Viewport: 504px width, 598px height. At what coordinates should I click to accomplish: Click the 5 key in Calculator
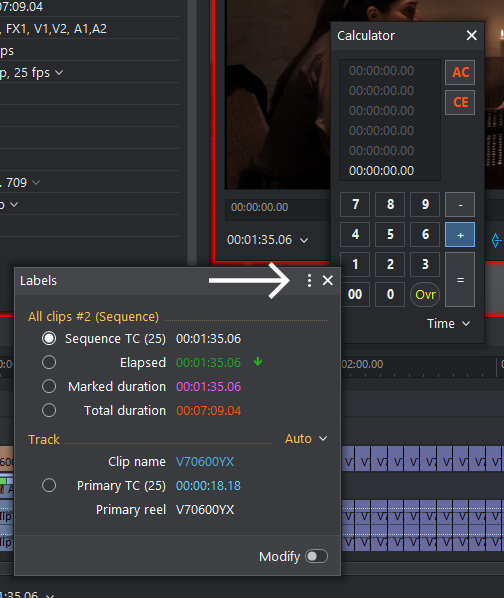390,234
